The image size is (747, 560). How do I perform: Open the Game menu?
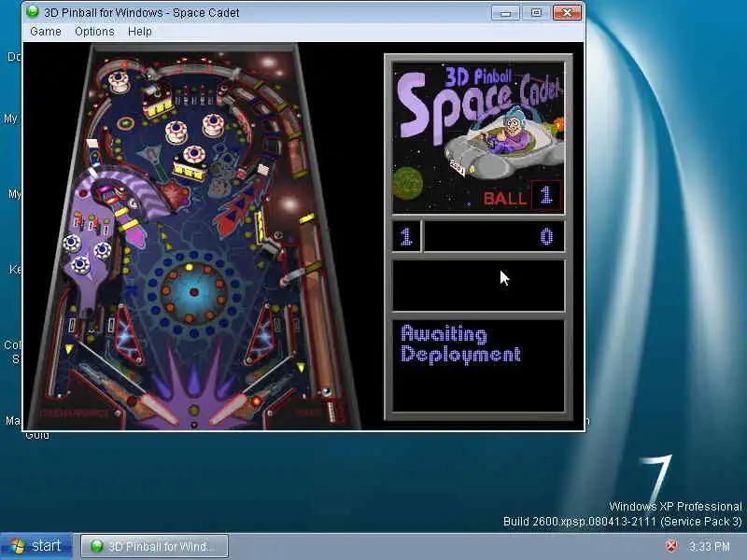45,32
